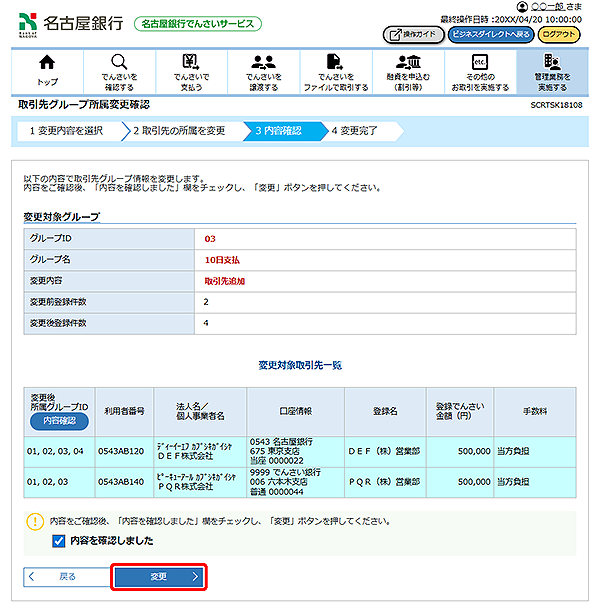Image resolution: width=600 pixels, height=607 pixels.
Task: Click ビジネスダイレクトへ戻る button
Action: click(x=490, y=34)
